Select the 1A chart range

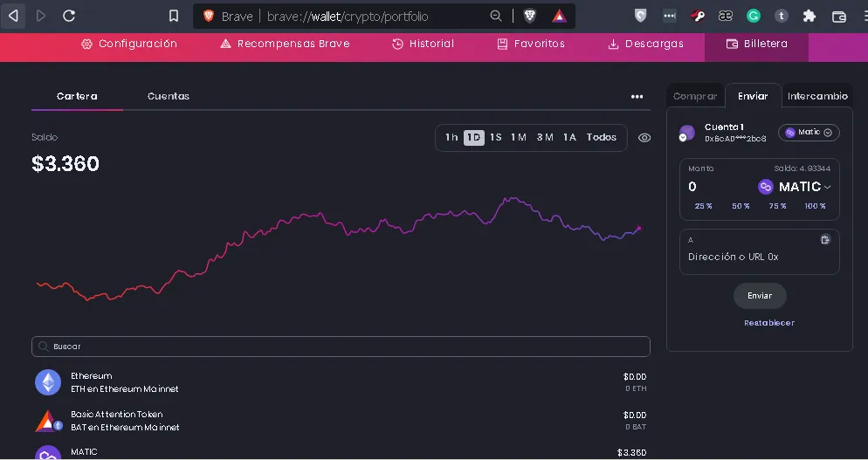tap(569, 137)
